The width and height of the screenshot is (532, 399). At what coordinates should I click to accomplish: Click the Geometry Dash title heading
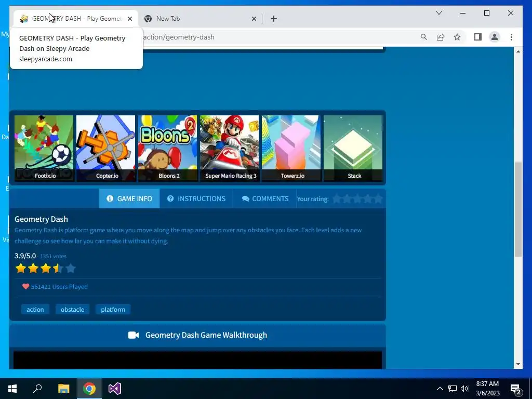(42, 219)
